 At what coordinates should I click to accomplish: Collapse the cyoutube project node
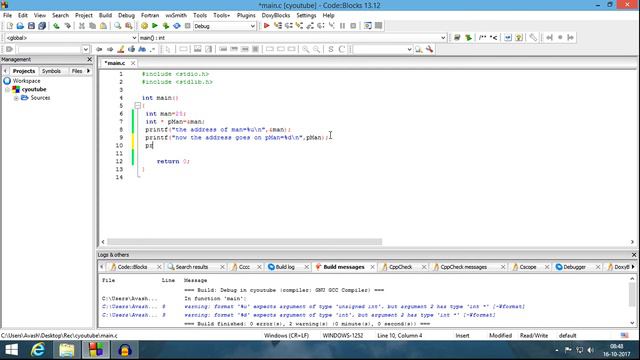pyautogui.click(x=8, y=89)
